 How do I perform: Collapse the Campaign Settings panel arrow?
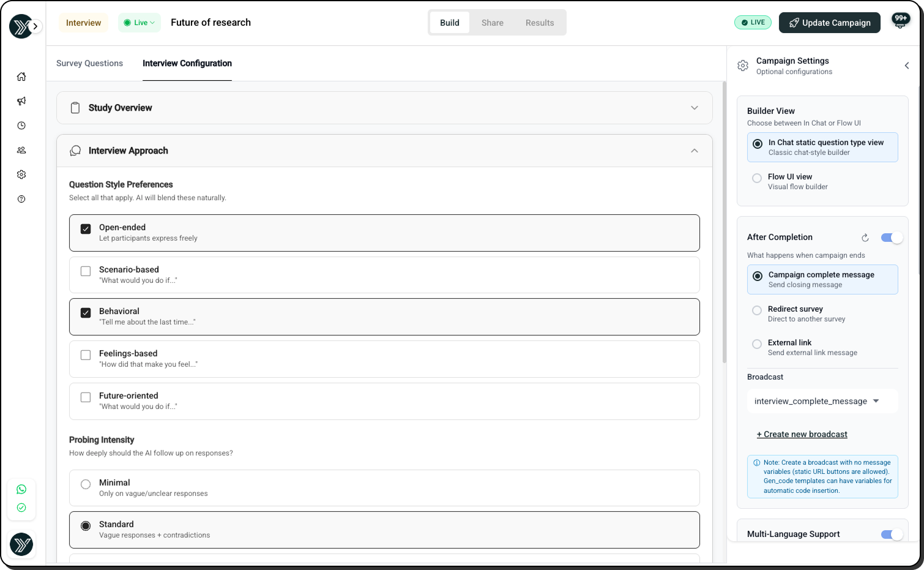907,66
